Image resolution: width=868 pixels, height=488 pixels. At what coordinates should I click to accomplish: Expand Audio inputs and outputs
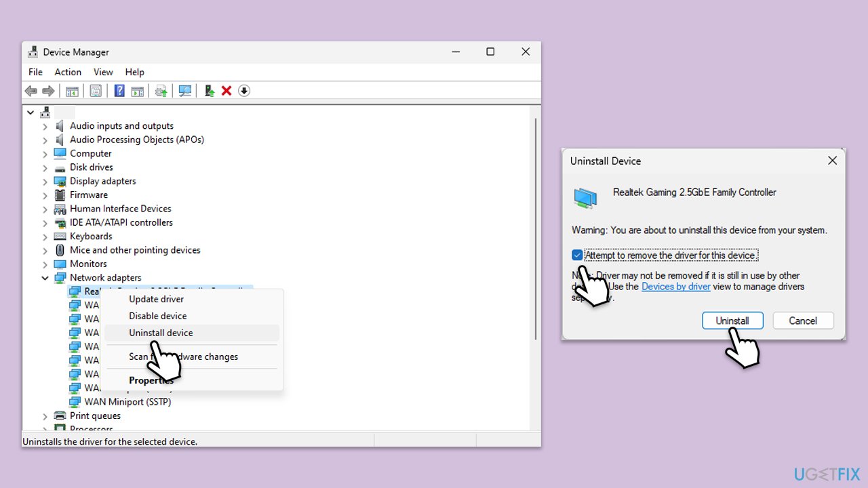[45, 126]
